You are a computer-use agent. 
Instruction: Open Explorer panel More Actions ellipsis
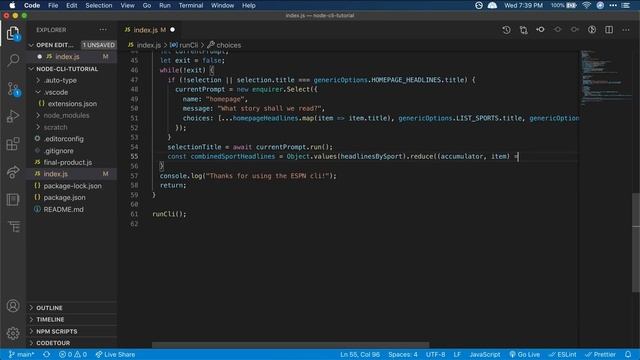[103, 30]
